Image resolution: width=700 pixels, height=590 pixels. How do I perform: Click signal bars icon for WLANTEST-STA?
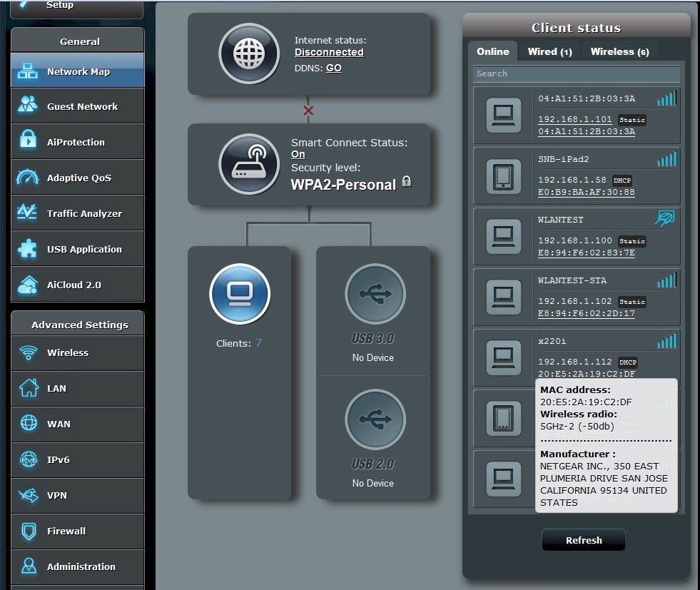click(667, 280)
